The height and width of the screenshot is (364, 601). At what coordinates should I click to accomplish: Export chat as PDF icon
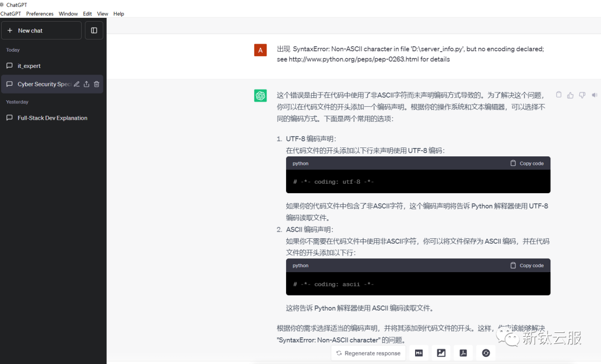(464, 353)
